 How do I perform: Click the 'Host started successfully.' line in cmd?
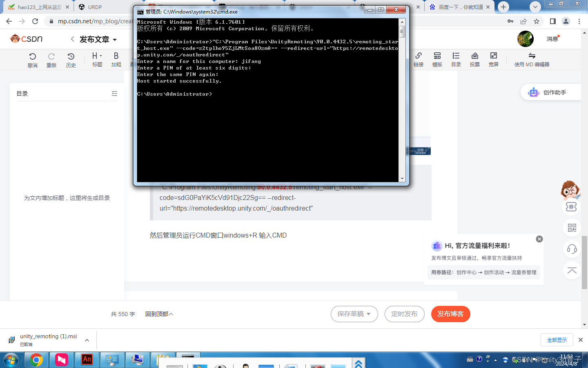[x=179, y=81]
